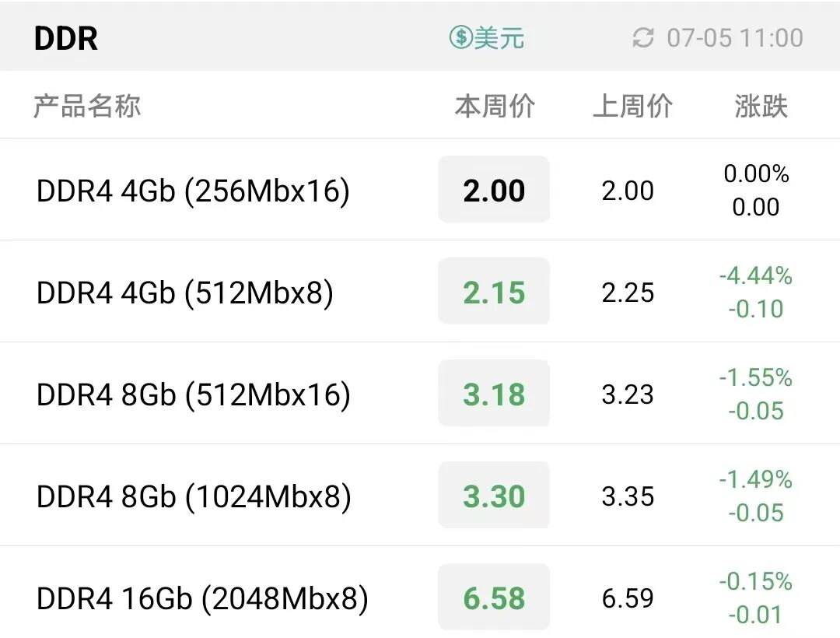Click the -1.55% change value
840x638 pixels.
point(755,377)
